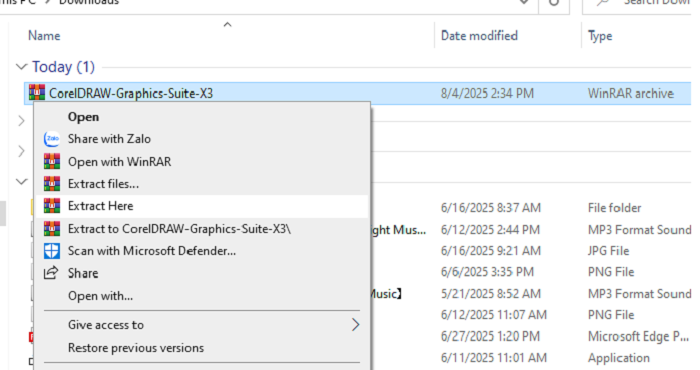This screenshot has width=700, height=370.
Task: Select row dated 5/21/2025 8:52 AM
Action: (x=491, y=294)
